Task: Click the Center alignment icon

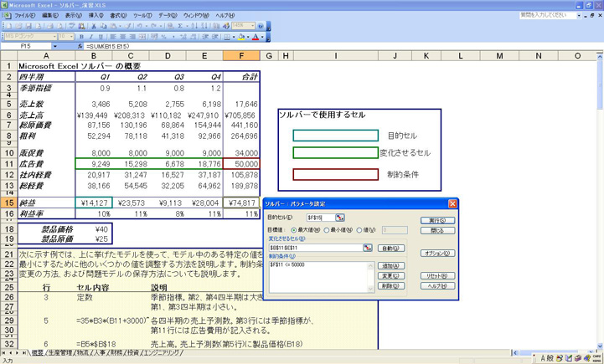Action: (122, 37)
